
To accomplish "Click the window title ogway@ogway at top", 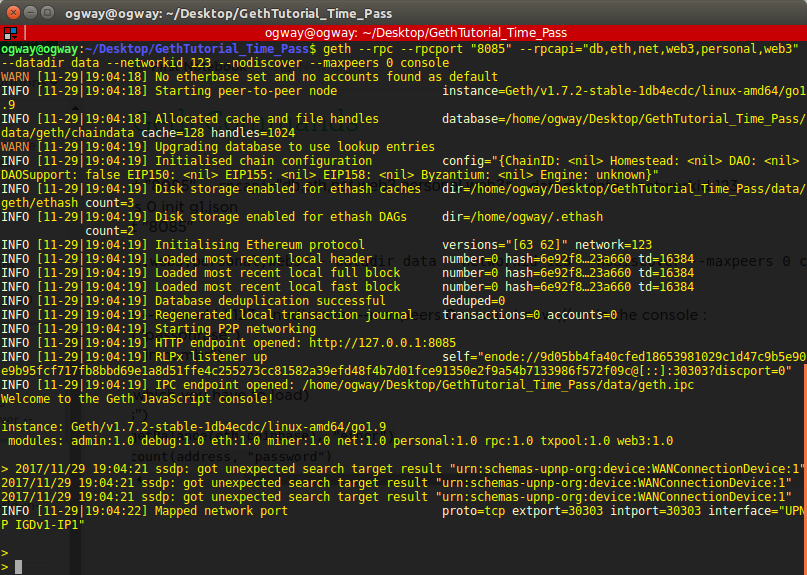I will point(229,13).
